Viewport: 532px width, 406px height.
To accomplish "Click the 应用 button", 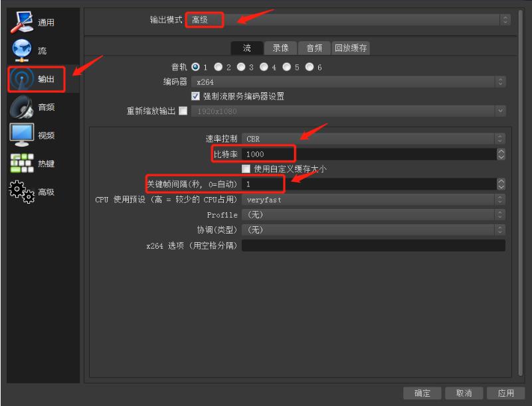I will 506,393.
